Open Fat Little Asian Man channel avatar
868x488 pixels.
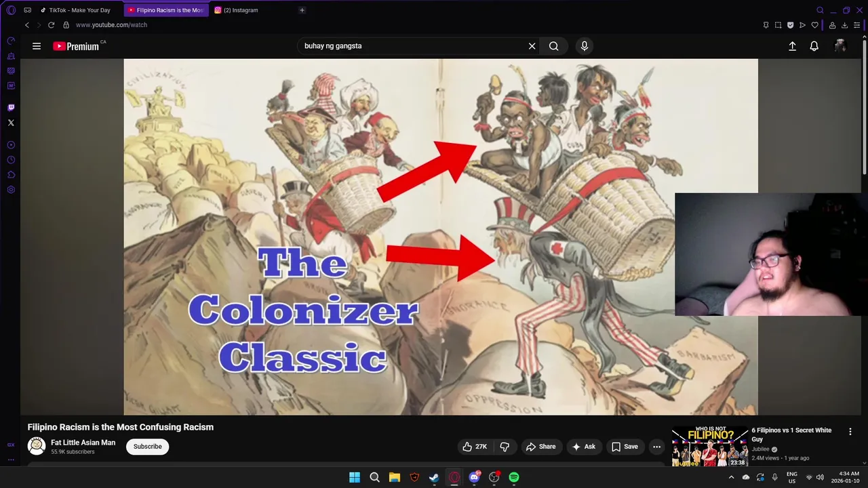coord(37,446)
